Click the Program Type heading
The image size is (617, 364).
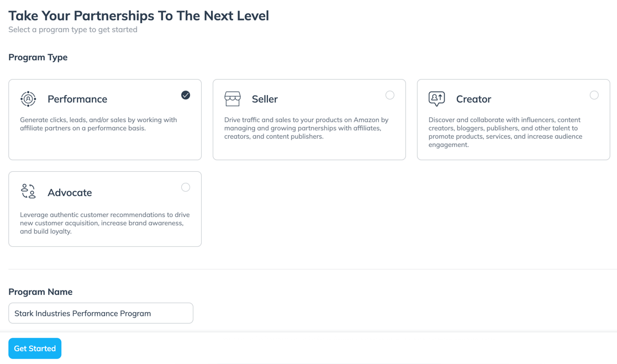38,57
